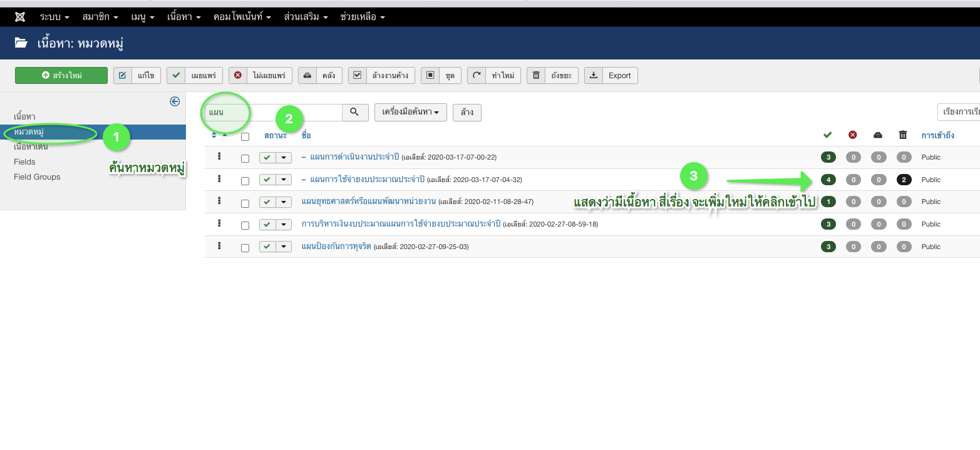Click the search magnifier icon button
Screen dimensions: 980x450
click(x=354, y=112)
